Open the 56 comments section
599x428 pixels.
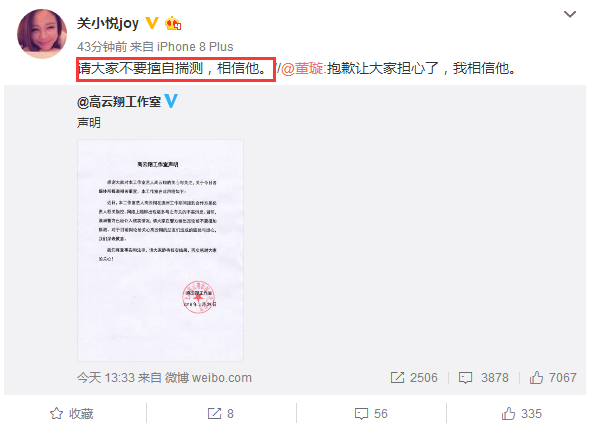[x=371, y=413]
